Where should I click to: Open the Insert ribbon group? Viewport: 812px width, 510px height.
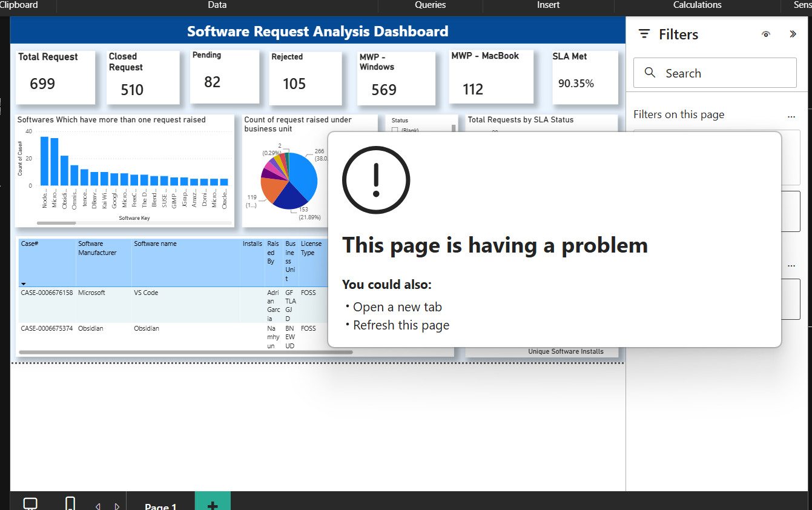(x=549, y=5)
